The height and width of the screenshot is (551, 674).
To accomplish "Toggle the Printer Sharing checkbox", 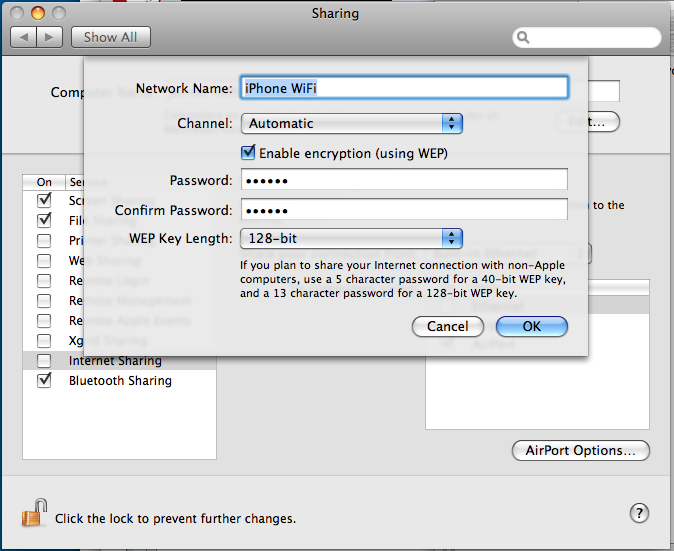I will point(44,240).
